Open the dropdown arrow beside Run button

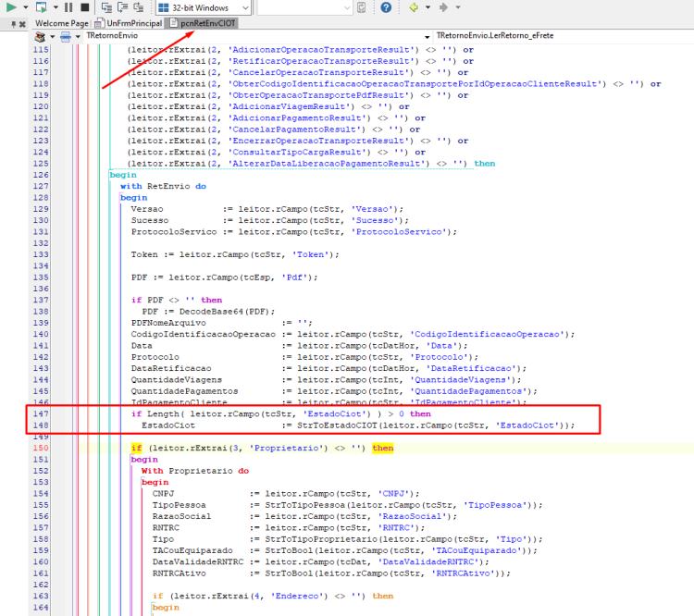click(26, 7)
